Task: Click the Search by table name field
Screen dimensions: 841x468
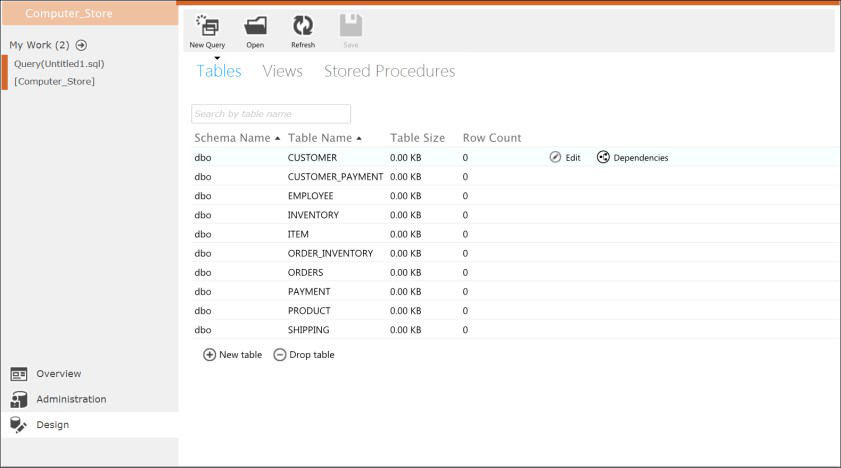Action: pos(270,114)
